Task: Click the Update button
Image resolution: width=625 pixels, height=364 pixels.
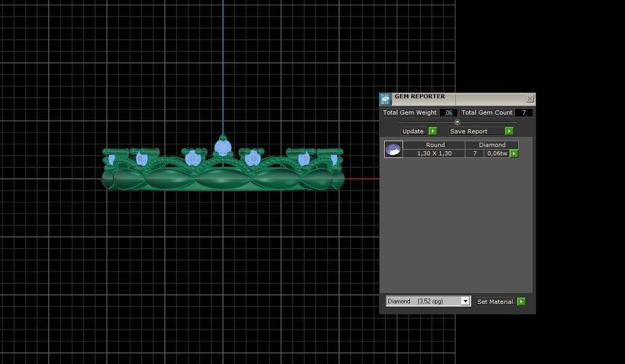Action: 414,131
